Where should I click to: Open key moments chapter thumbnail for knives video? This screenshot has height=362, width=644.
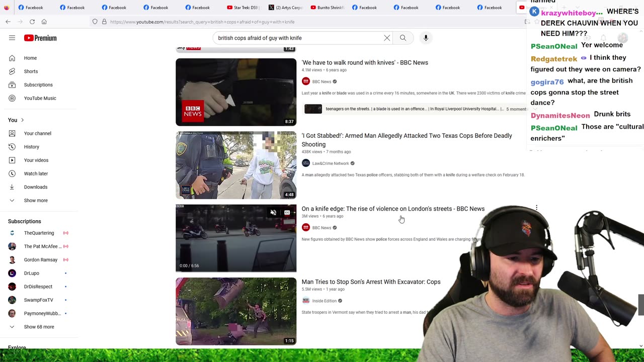click(x=313, y=109)
